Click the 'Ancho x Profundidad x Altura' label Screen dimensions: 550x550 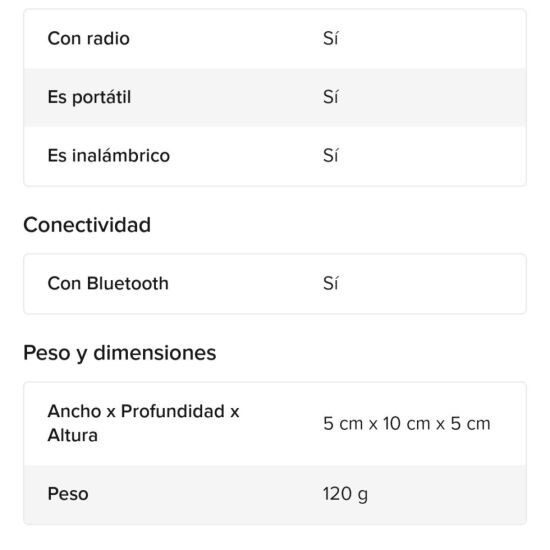click(x=143, y=423)
